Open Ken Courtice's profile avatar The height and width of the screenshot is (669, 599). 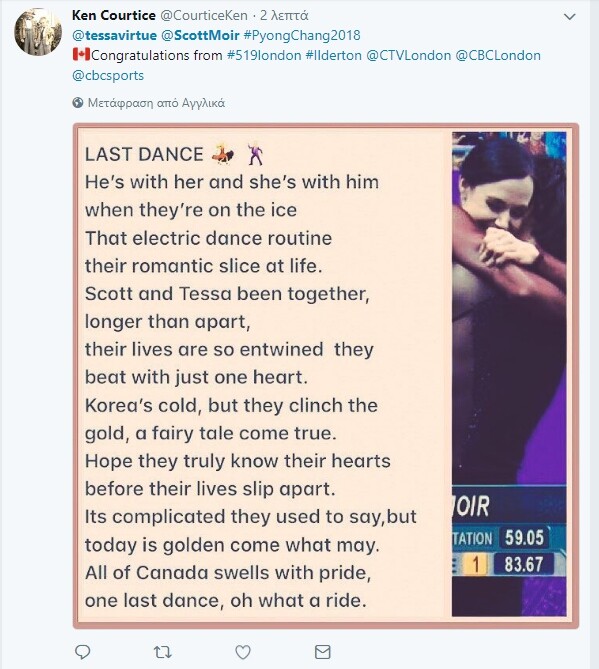point(38,32)
